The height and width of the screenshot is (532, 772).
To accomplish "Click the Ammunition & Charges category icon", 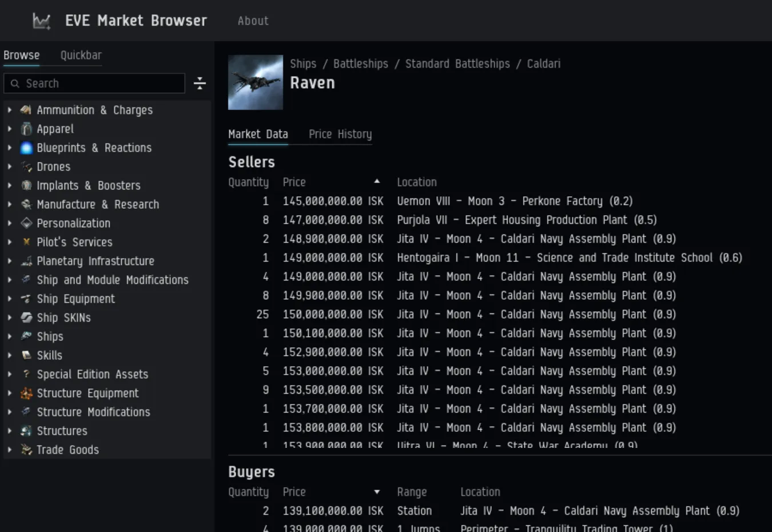I will click(x=26, y=110).
